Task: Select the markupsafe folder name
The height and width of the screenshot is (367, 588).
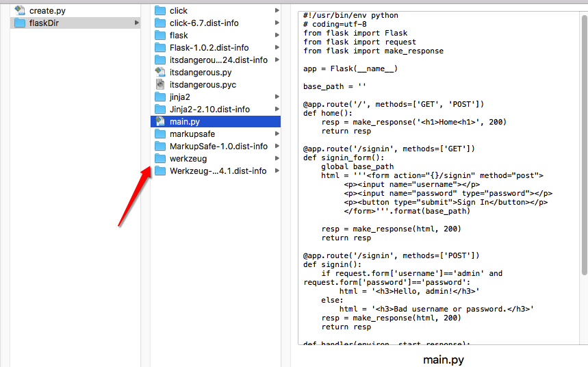Action: pos(192,134)
